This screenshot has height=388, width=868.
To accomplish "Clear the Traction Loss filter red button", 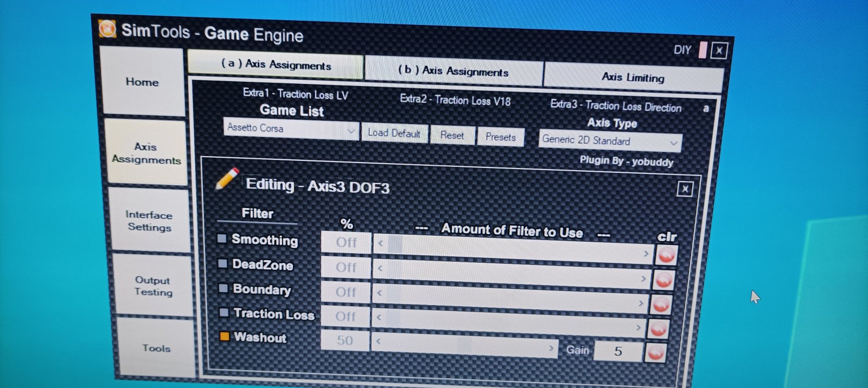I will pyautogui.click(x=658, y=329).
